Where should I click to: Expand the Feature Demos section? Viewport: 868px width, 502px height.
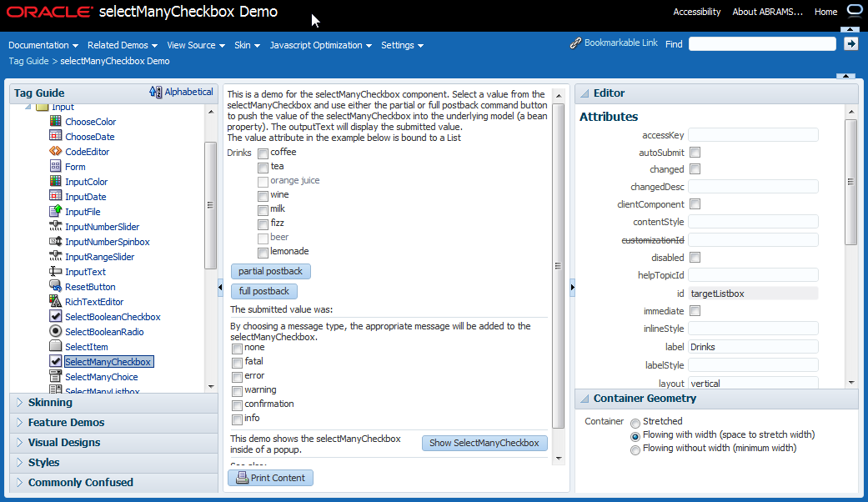(x=19, y=422)
